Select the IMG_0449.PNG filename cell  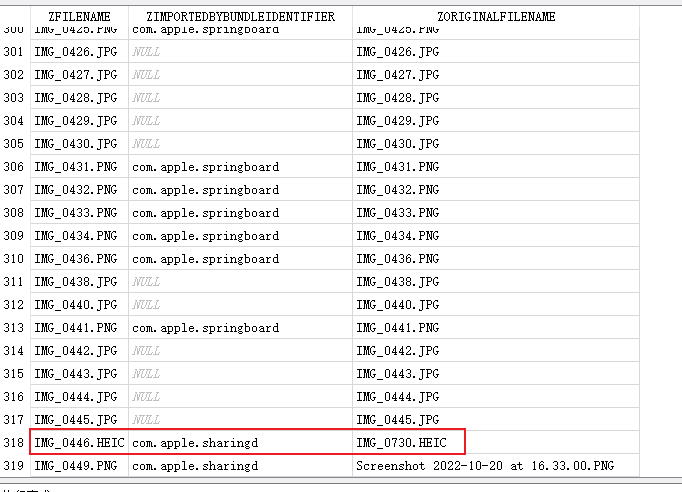pos(79,465)
